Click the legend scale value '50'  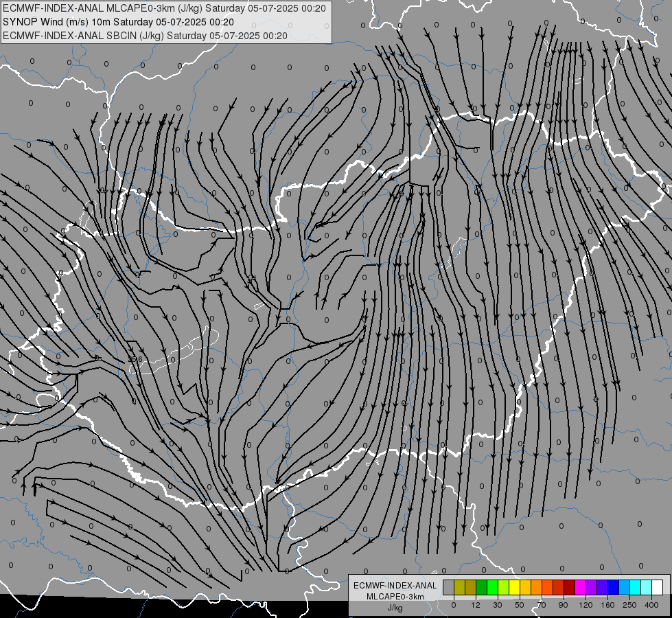(520, 605)
